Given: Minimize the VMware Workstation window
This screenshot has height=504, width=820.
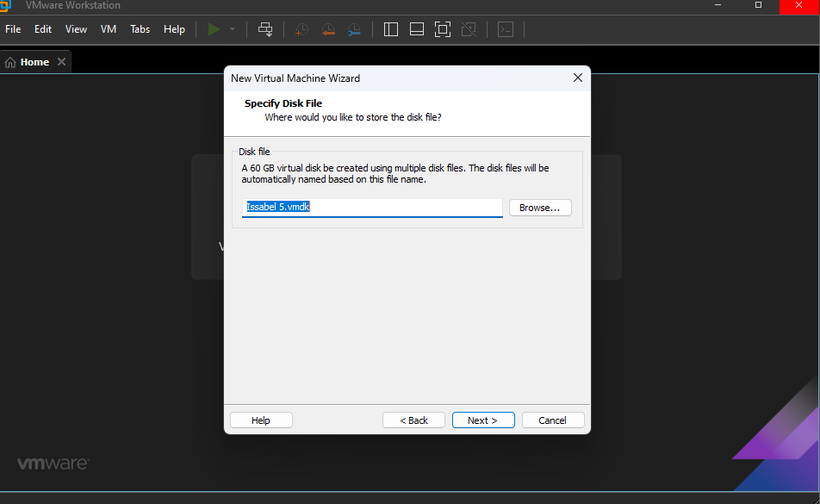Looking at the screenshot, I should point(718,5).
